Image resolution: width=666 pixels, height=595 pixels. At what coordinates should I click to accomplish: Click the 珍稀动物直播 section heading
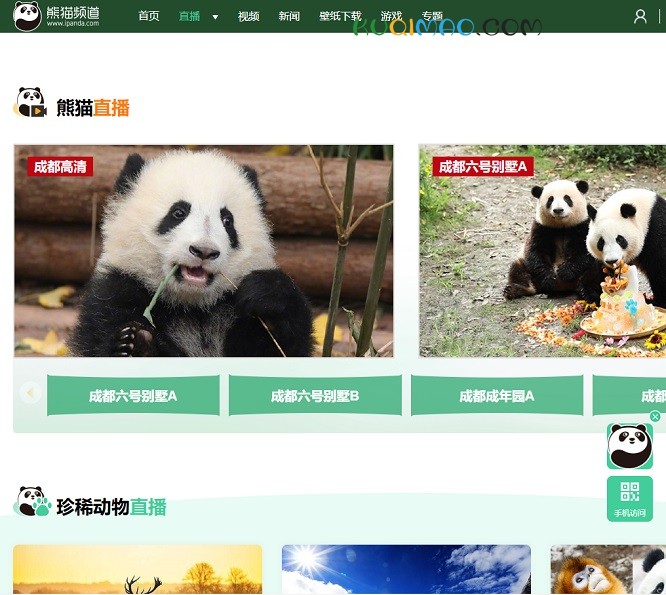pos(111,507)
